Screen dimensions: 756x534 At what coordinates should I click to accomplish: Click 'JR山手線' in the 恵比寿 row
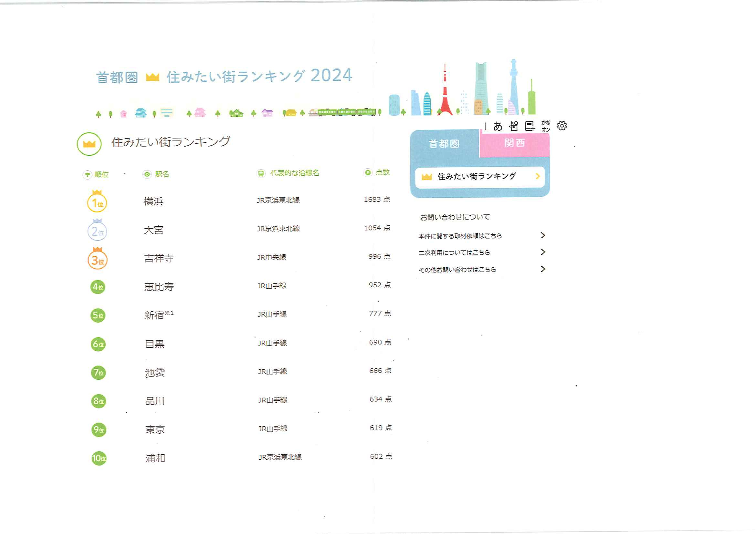[272, 286]
